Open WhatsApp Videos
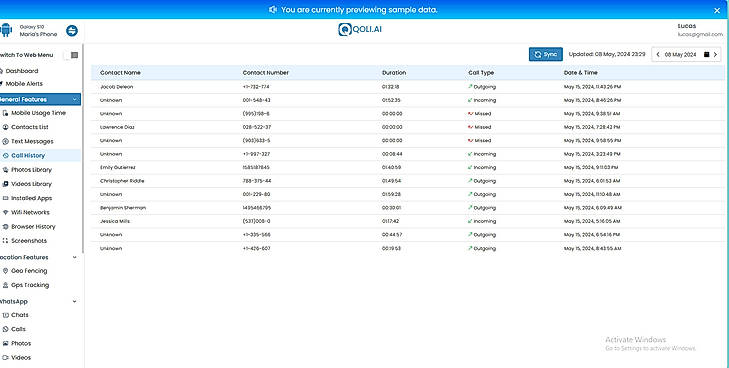 (x=21, y=358)
